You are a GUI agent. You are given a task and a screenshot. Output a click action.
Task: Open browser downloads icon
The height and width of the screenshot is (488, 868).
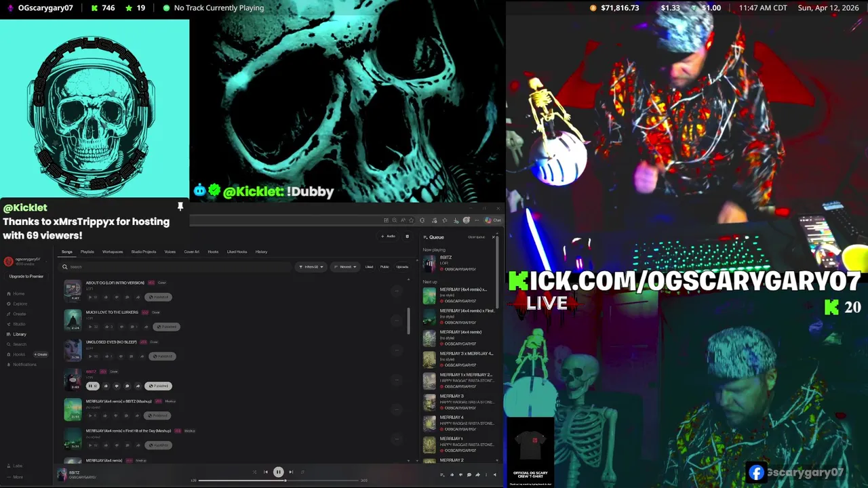[x=456, y=220]
